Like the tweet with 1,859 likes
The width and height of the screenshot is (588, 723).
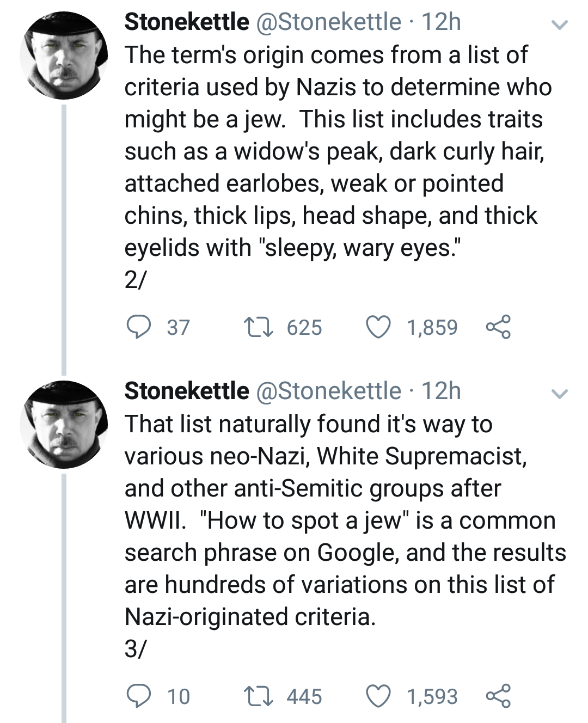[378, 327]
